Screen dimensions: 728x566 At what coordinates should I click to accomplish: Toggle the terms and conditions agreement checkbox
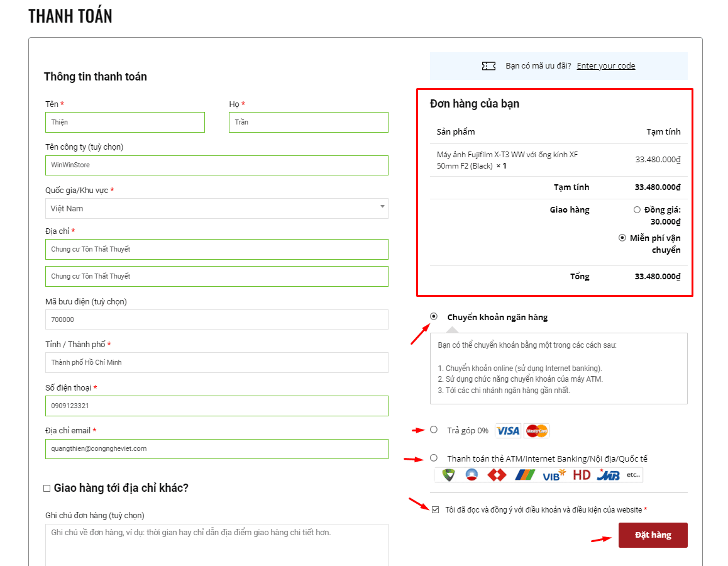(x=435, y=510)
